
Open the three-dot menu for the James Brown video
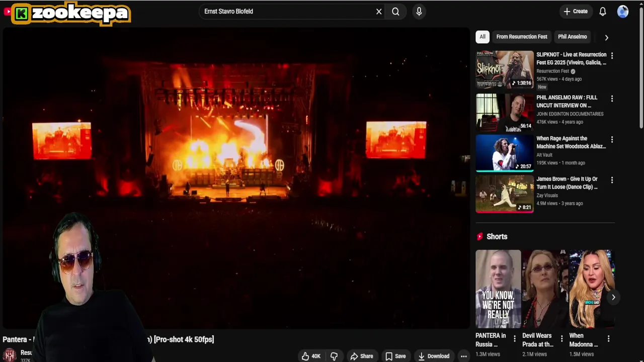(612, 180)
